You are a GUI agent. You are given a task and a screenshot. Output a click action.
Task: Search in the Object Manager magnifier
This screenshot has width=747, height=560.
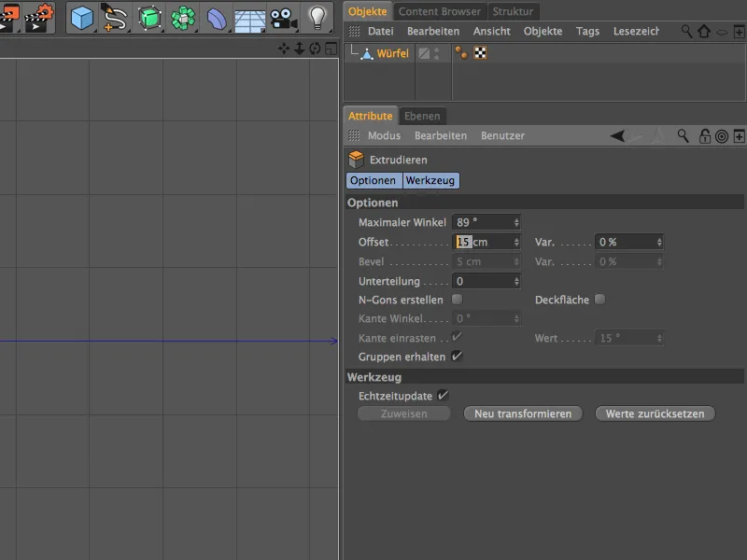coord(686,32)
